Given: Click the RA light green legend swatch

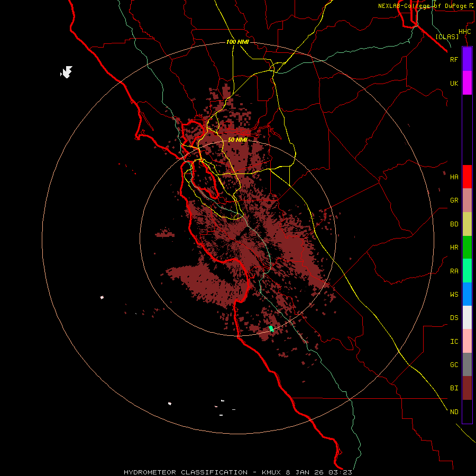Looking at the screenshot, I should [467, 271].
